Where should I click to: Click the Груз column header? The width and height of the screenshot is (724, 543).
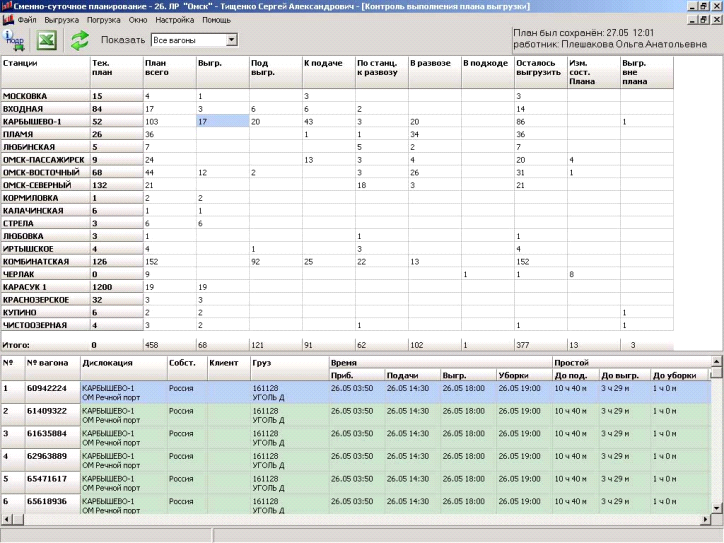(290, 368)
